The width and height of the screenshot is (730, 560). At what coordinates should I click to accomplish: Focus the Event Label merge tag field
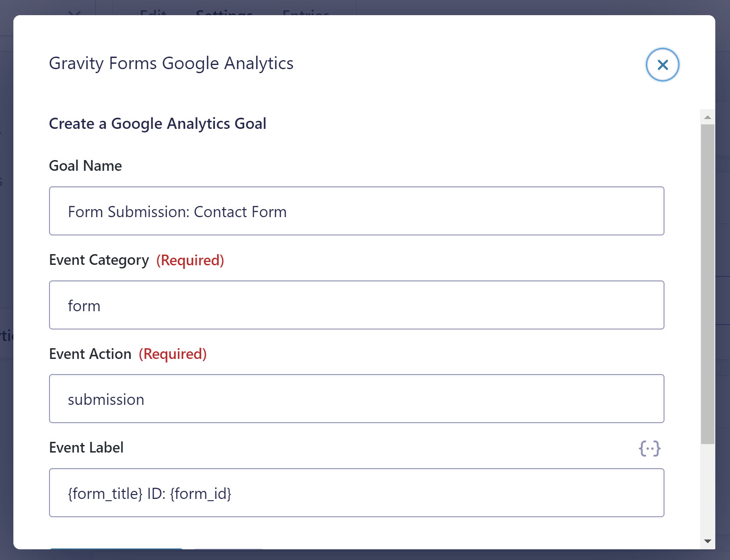(x=357, y=493)
